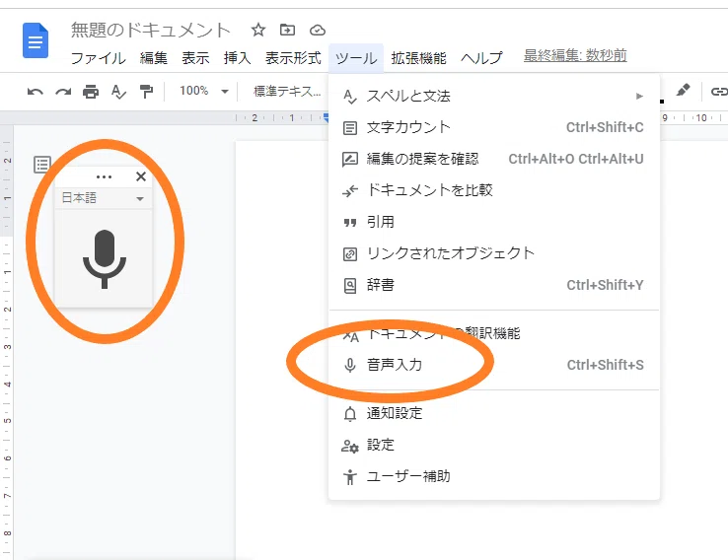Check cloud save status icon
The width and height of the screenshot is (728, 560).
click(317, 31)
